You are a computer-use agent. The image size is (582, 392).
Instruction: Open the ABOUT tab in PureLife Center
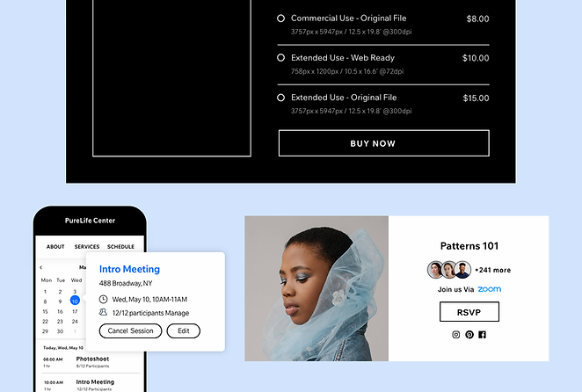pyautogui.click(x=55, y=246)
